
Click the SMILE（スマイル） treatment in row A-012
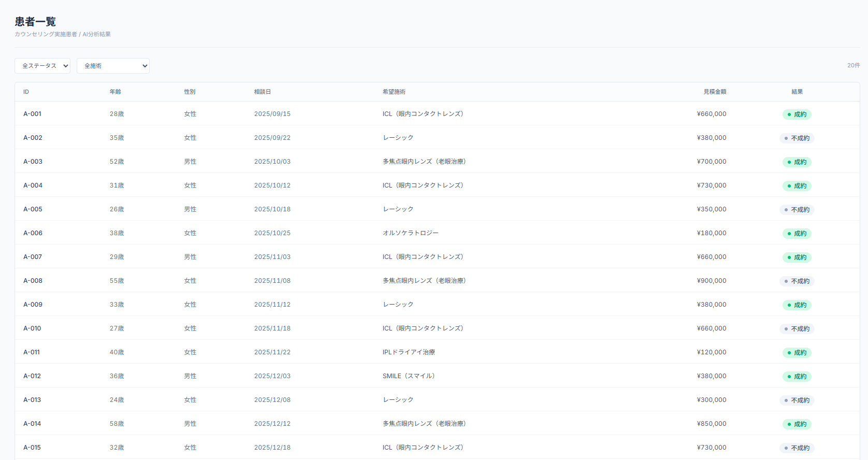click(x=408, y=376)
